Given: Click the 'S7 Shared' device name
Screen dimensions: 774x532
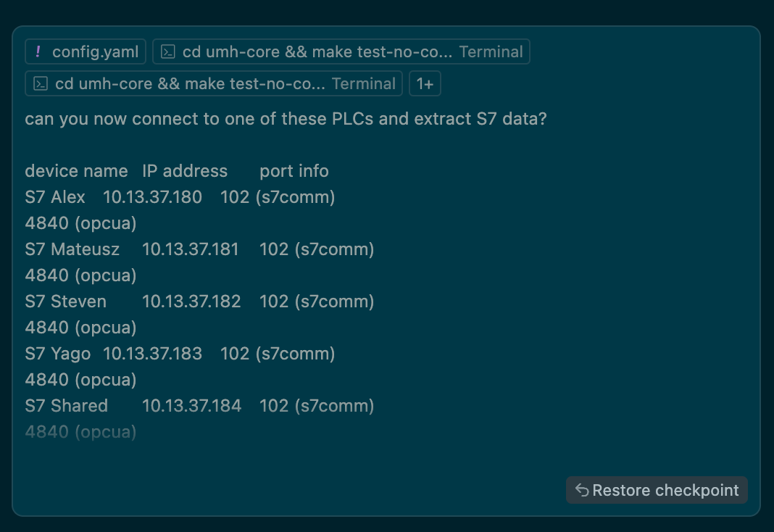Looking at the screenshot, I should point(67,406).
